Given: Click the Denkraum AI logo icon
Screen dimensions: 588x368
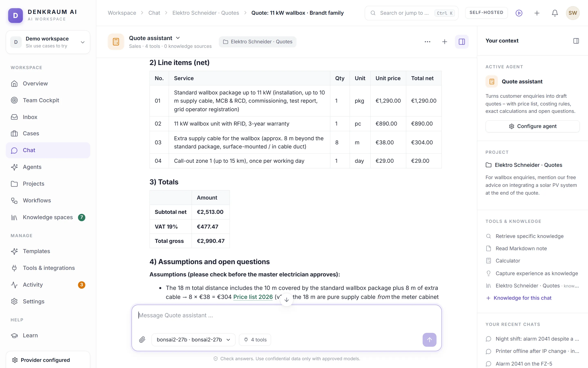Looking at the screenshot, I should tap(15, 15).
